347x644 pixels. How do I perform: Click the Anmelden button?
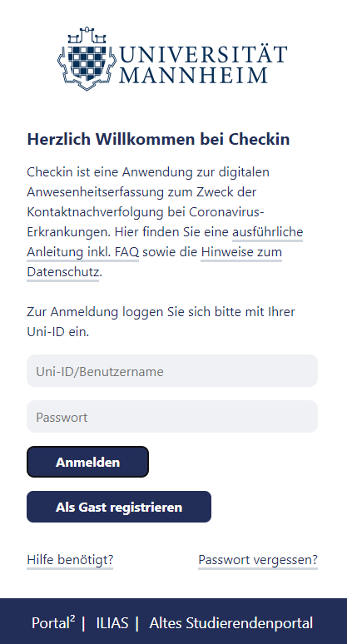[87, 462]
